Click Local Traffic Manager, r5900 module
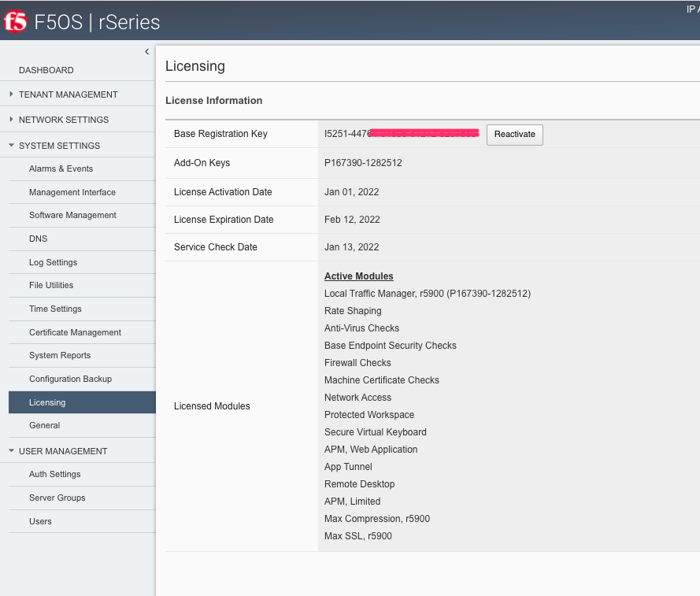 point(428,294)
